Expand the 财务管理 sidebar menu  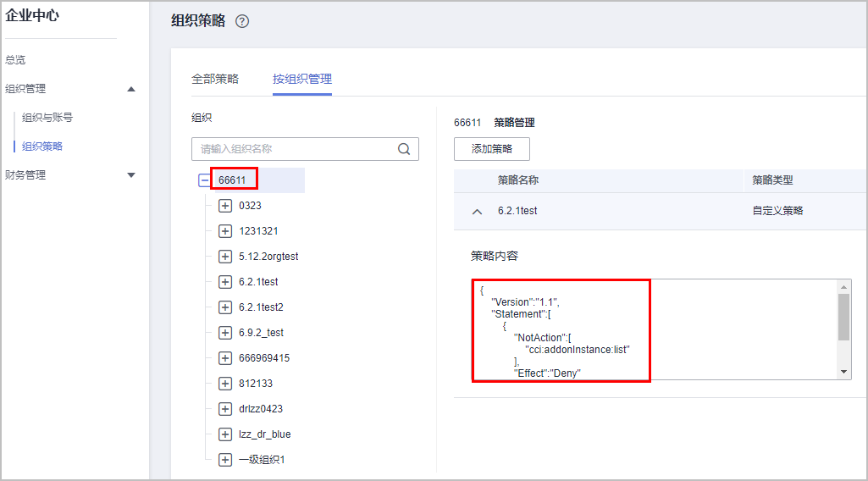(x=131, y=175)
